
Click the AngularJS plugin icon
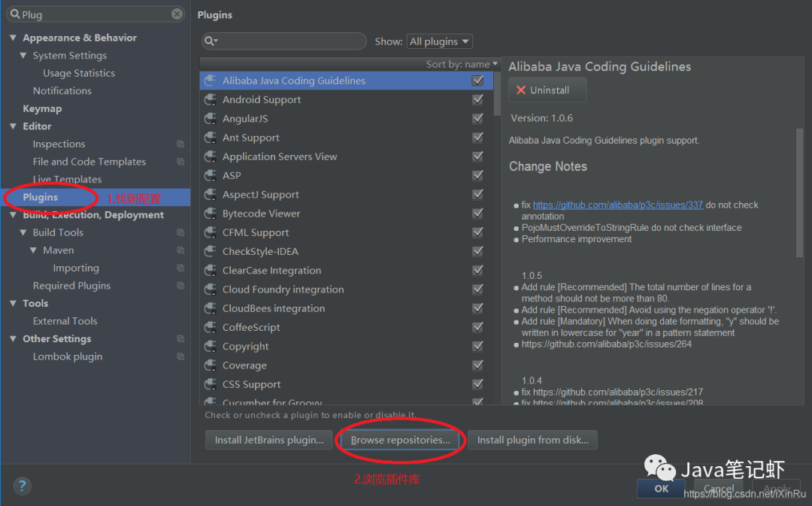tap(211, 119)
